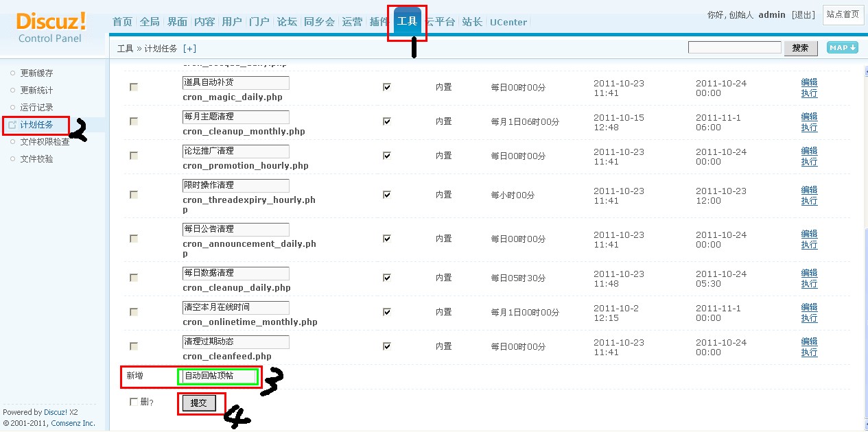Open 文件校验 in the sidebar
This screenshot has width=868, height=432.
tap(36, 159)
